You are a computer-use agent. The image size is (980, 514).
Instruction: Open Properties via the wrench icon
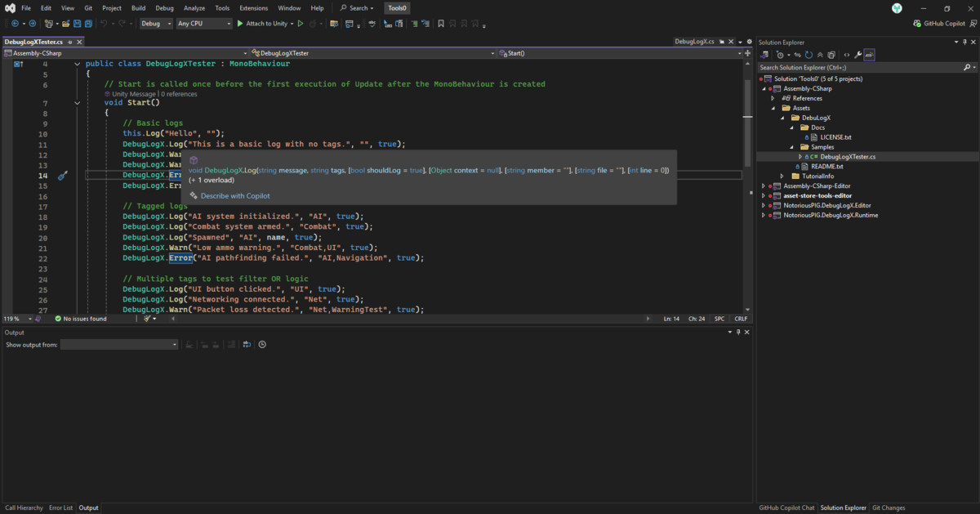point(857,55)
